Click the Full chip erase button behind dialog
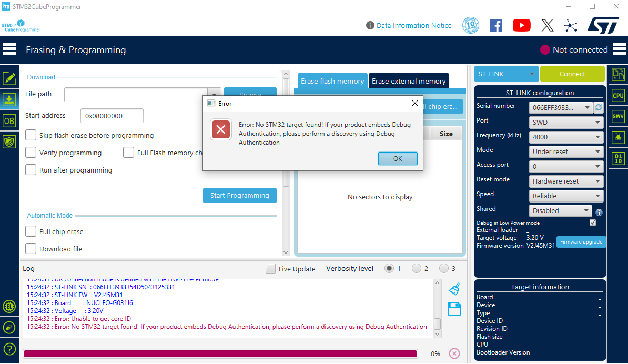The height and width of the screenshot is (364, 628). 442,106
